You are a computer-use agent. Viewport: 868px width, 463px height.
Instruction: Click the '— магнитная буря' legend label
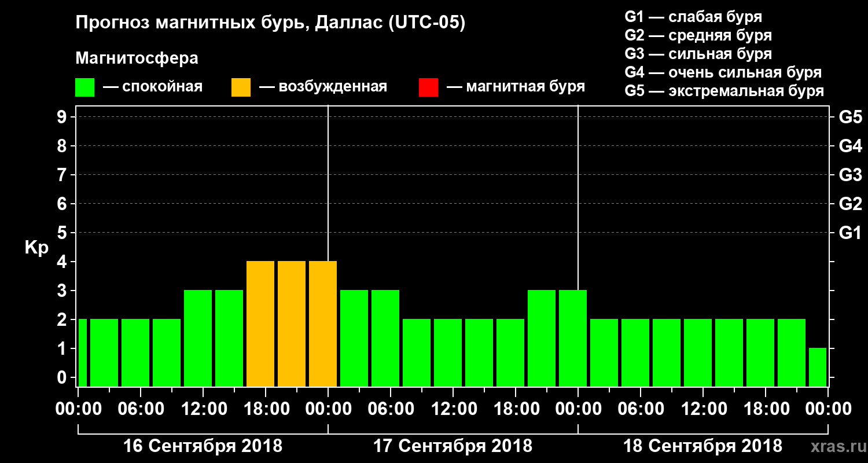(516, 87)
